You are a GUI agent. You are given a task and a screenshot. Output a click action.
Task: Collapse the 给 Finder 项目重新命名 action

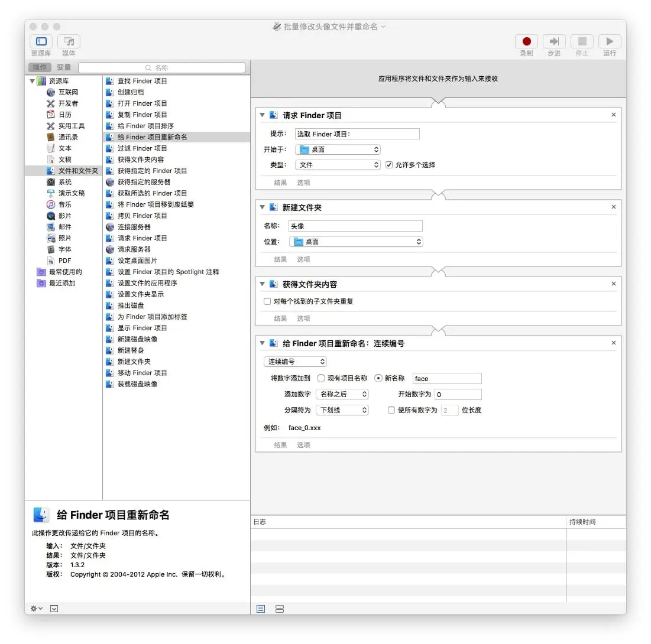[x=263, y=343]
